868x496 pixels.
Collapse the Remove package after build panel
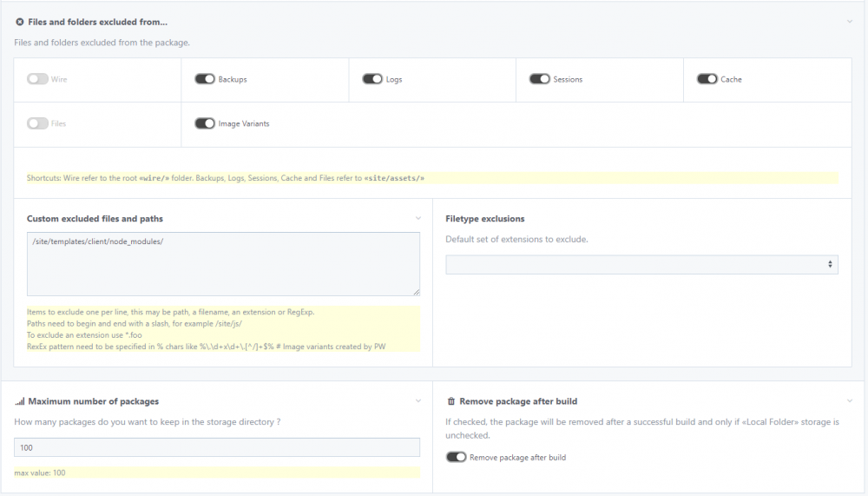(850, 401)
